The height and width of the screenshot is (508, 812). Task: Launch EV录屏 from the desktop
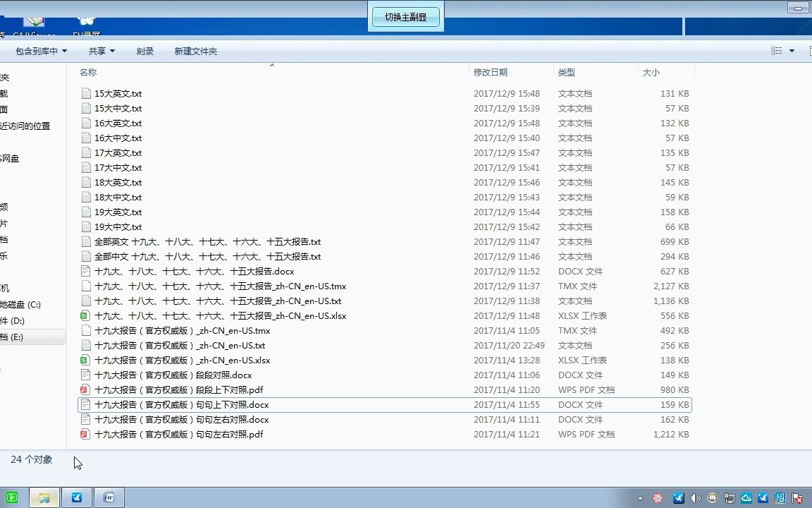(x=85, y=21)
